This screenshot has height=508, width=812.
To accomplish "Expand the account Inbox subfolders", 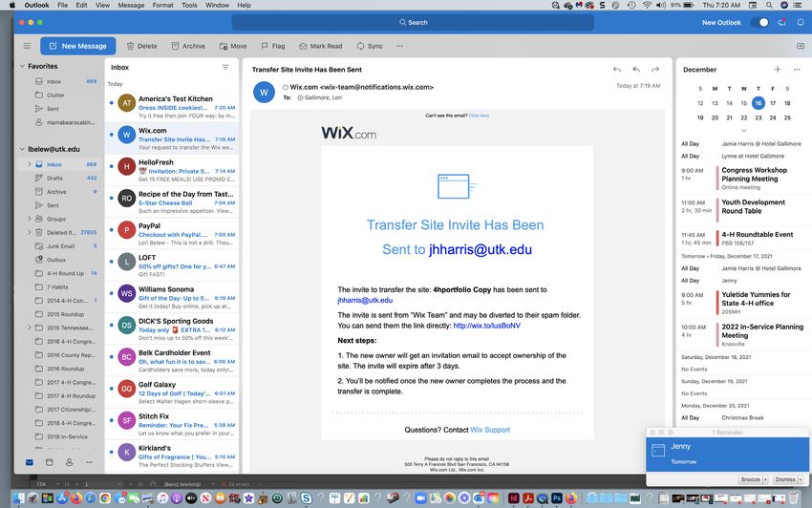I will (29, 164).
